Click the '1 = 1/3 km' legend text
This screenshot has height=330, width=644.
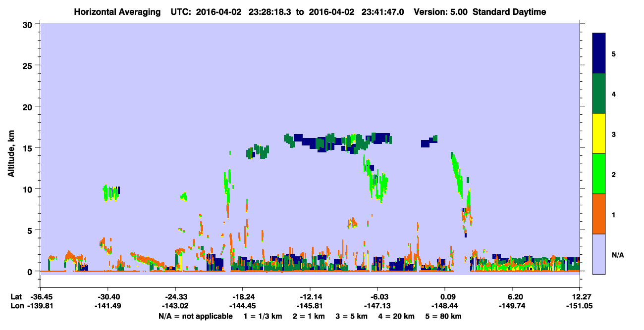(263, 316)
